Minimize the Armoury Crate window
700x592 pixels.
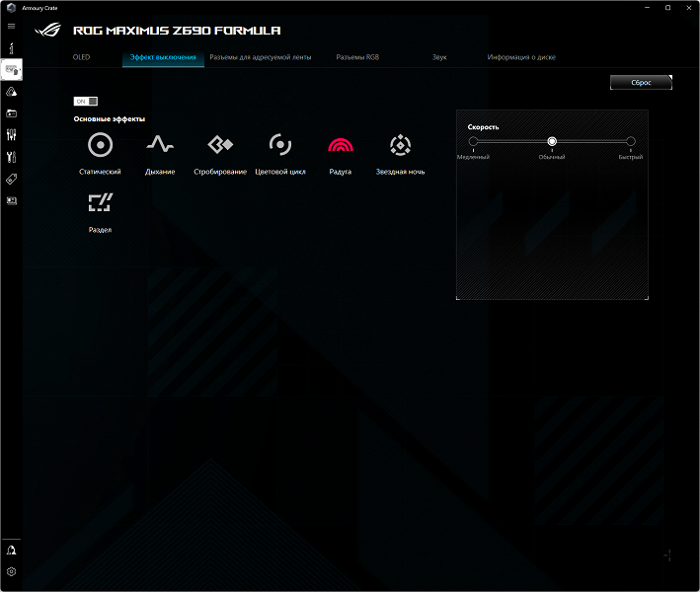[647, 8]
